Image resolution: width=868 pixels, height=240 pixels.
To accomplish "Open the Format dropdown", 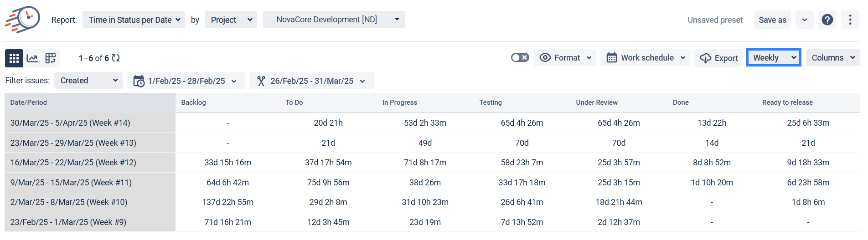I will (x=565, y=58).
